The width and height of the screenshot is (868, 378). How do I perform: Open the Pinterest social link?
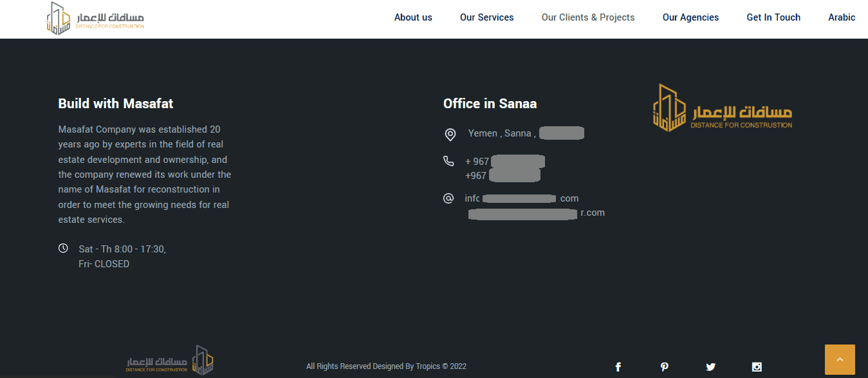pyautogui.click(x=664, y=367)
